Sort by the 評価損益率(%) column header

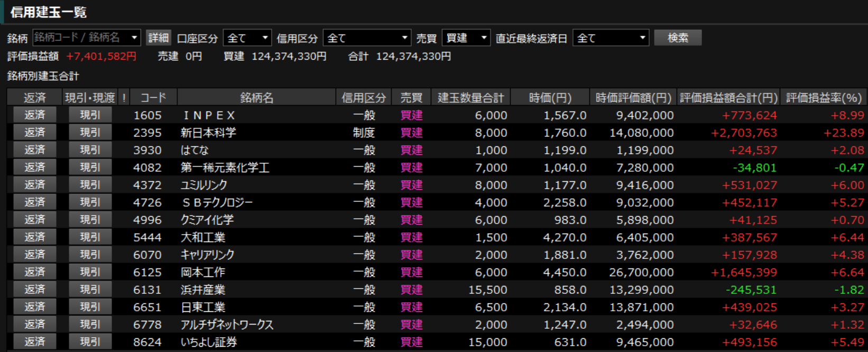click(824, 98)
